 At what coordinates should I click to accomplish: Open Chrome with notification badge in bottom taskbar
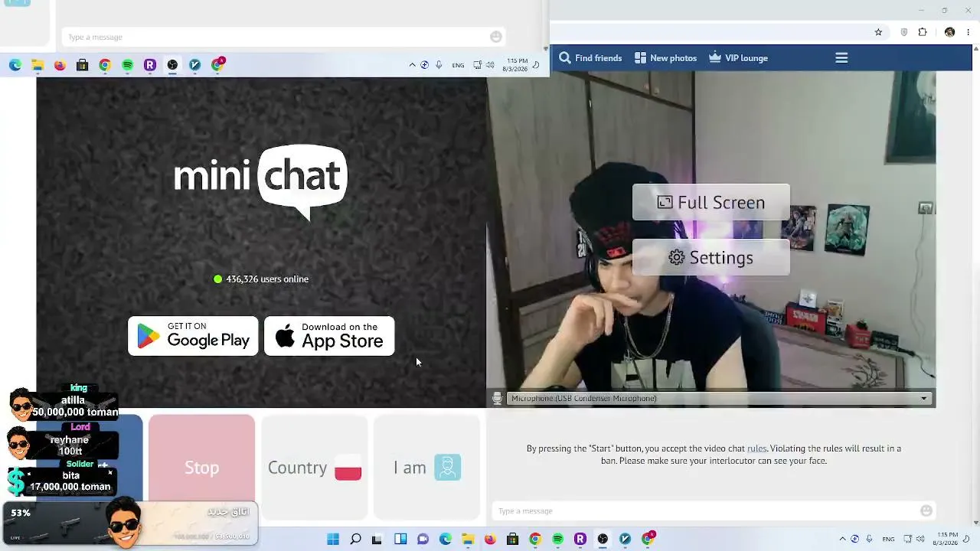(648, 538)
